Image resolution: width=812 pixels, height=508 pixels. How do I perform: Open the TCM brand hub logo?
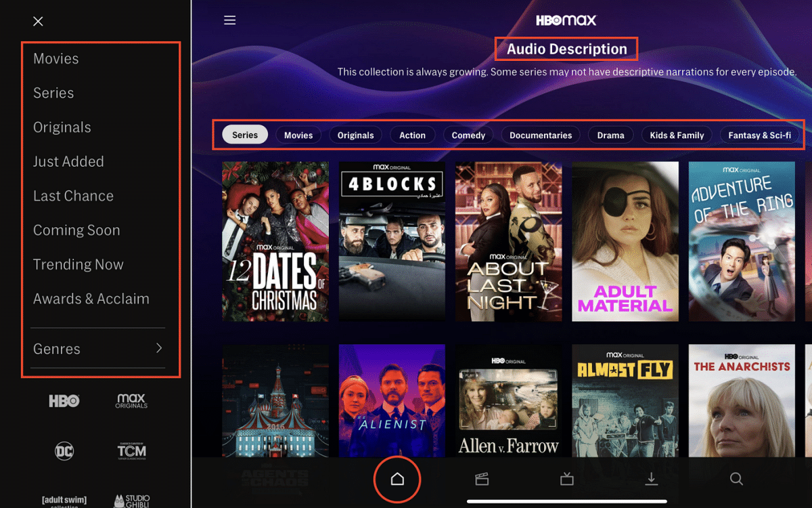click(x=131, y=450)
